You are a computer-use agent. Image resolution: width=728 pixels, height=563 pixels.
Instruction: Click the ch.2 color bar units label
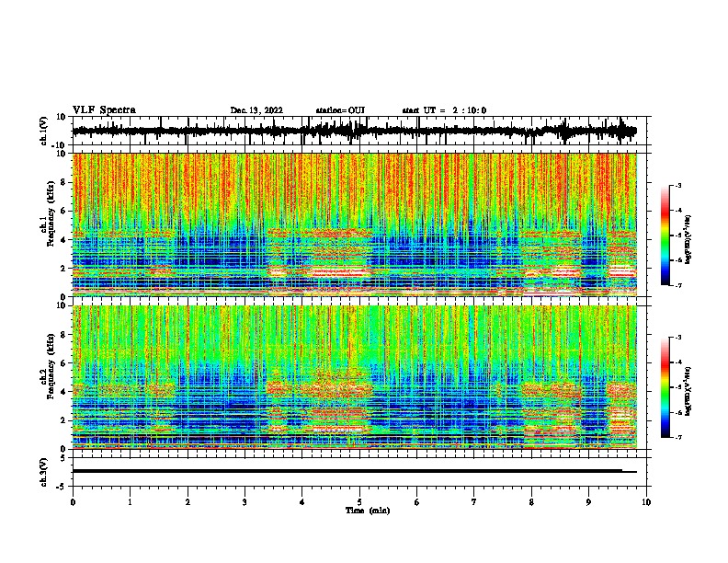point(688,391)
